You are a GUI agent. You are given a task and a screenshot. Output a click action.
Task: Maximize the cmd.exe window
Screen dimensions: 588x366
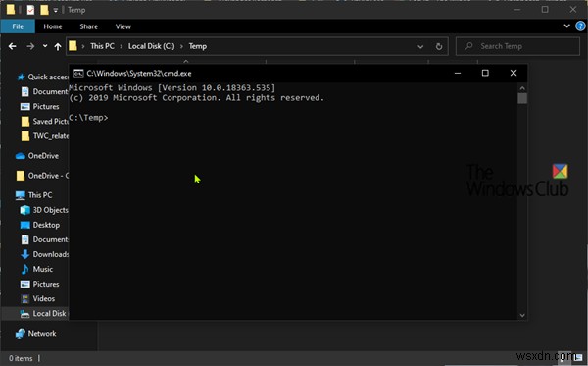click(x=485, y=73)
